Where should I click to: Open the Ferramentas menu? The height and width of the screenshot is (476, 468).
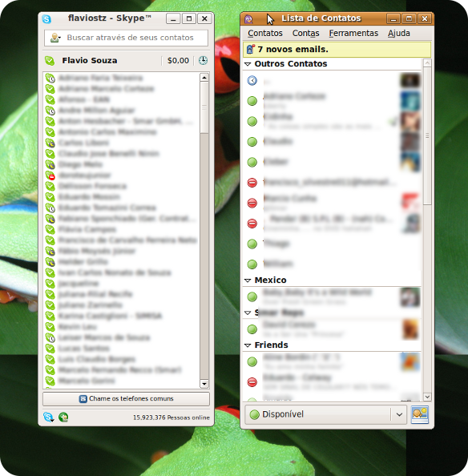tap(353, 33)
